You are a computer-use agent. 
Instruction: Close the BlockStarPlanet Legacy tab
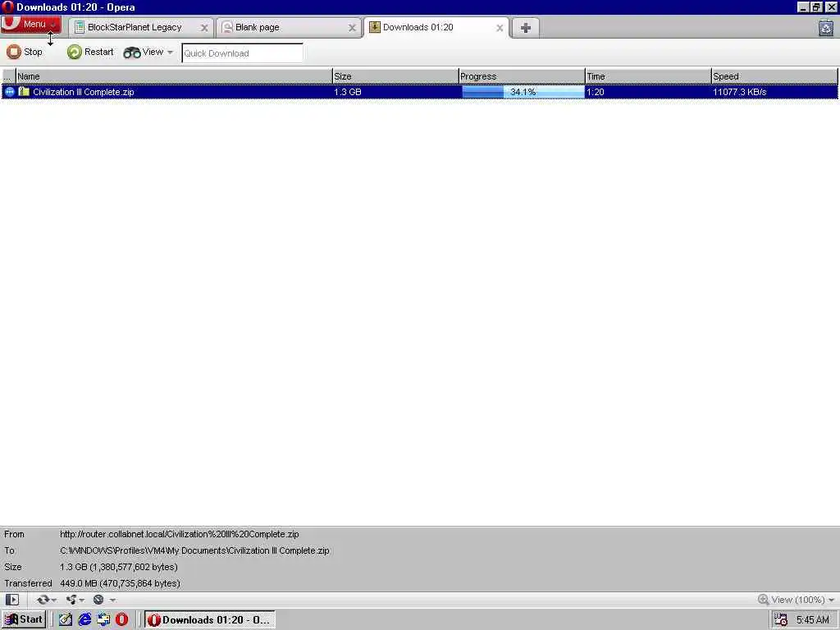(x=204, y=28)
